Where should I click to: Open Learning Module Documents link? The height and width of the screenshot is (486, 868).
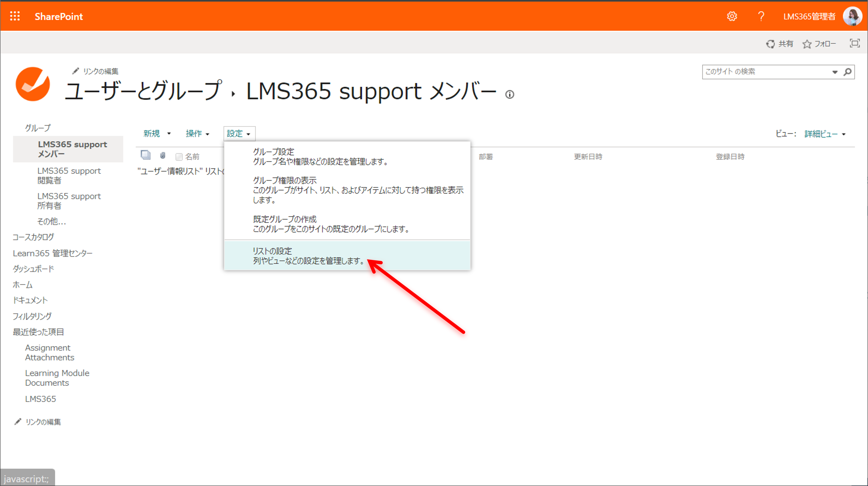pos(57,378)
